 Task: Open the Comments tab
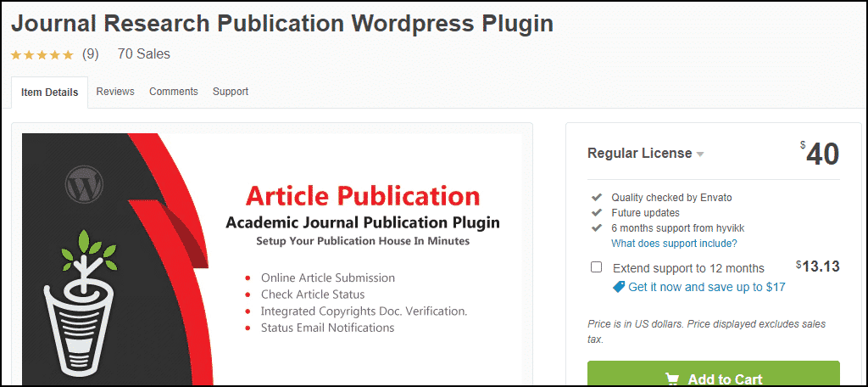[173, 92]
